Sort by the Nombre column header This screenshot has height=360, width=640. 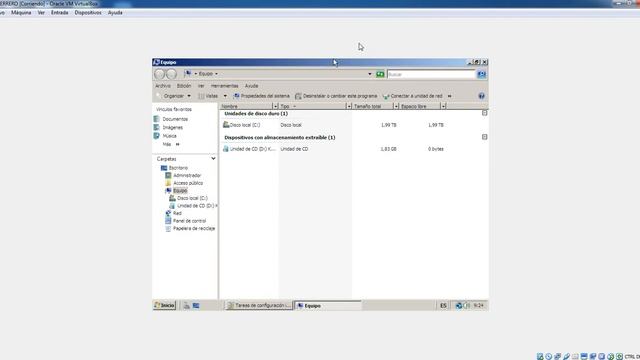(x=246, y=106)
